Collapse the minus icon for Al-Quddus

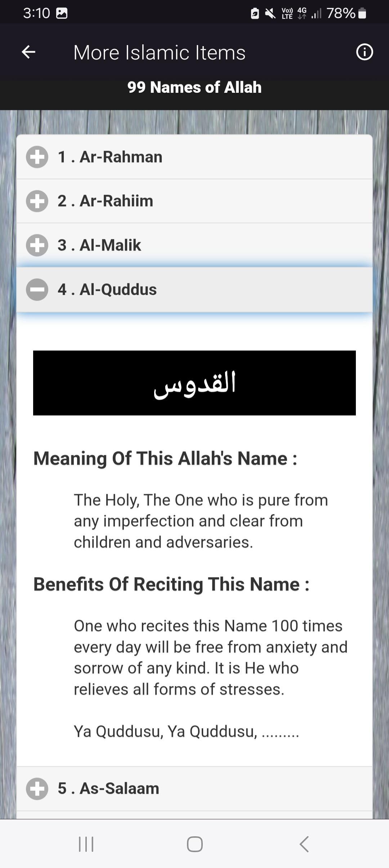click(x=37, y=289)
